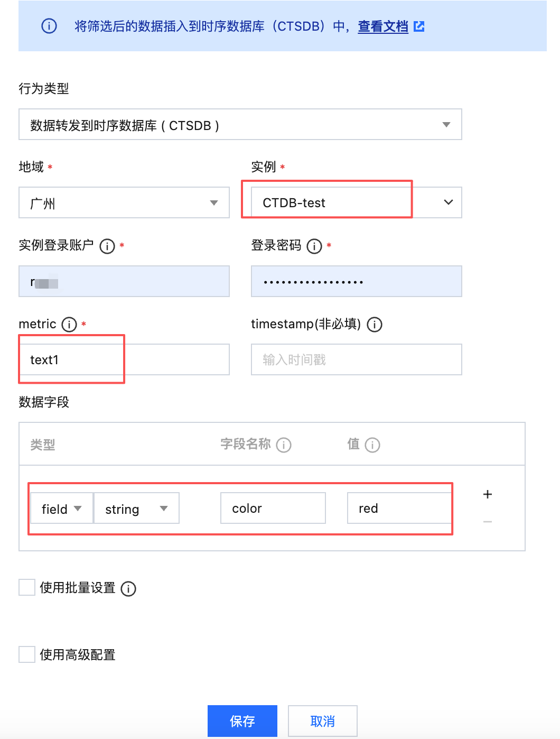Open the 行为类型 dropdown

[x=240, y=125]
